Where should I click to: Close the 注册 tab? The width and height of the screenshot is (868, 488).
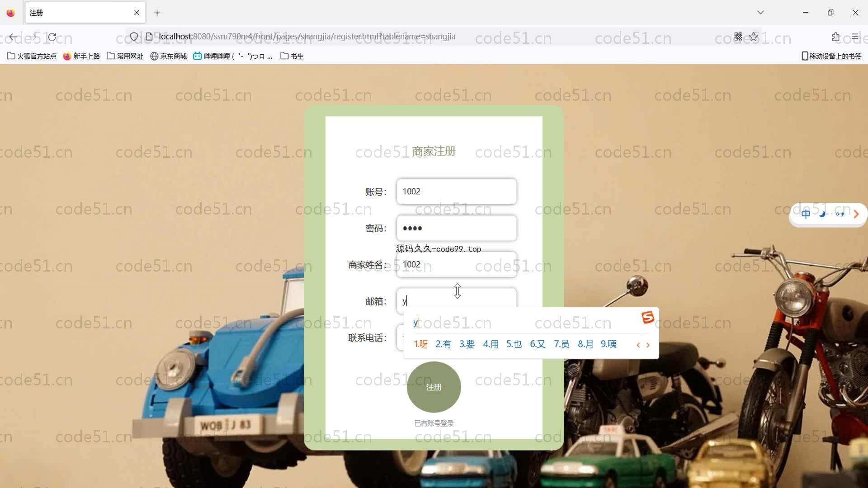pyautogui.click(x=137, y=13)
